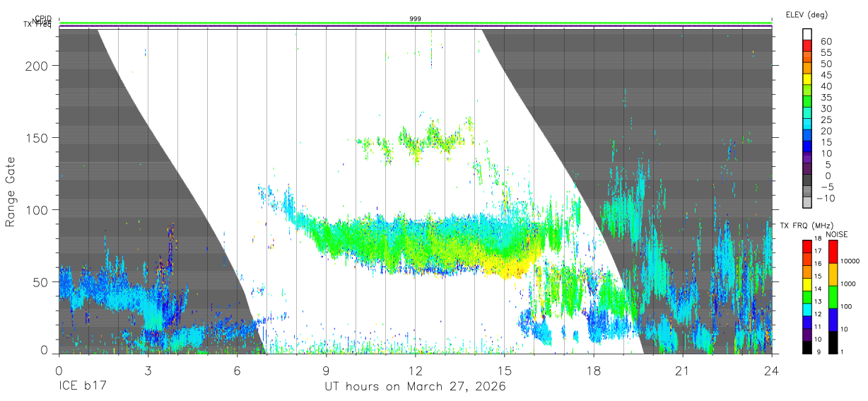The image size is (868, 401).
Task: Click the 150 tick on Range Gate axis
Action: [x=37, y=138]
